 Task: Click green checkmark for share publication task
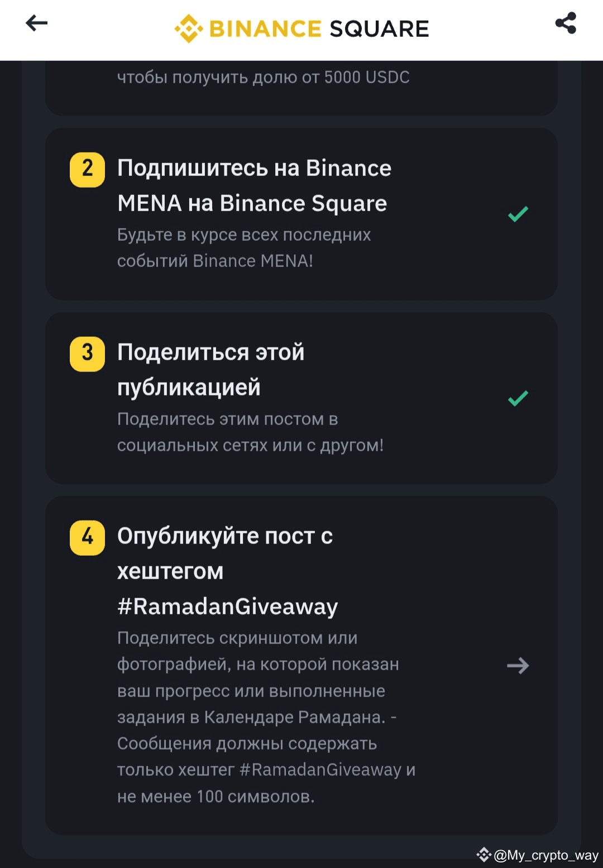518,398
